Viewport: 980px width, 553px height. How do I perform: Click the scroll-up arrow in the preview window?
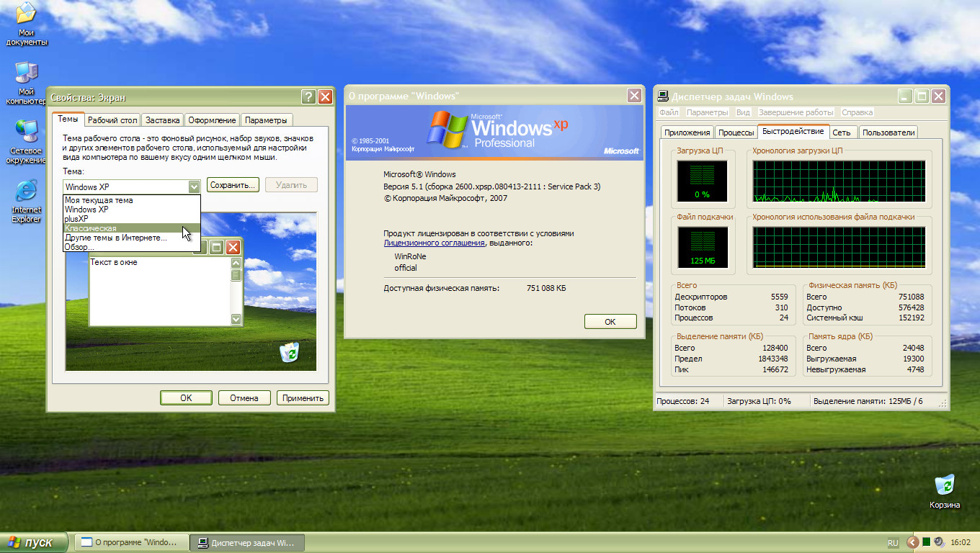click(x=236, y=262)
